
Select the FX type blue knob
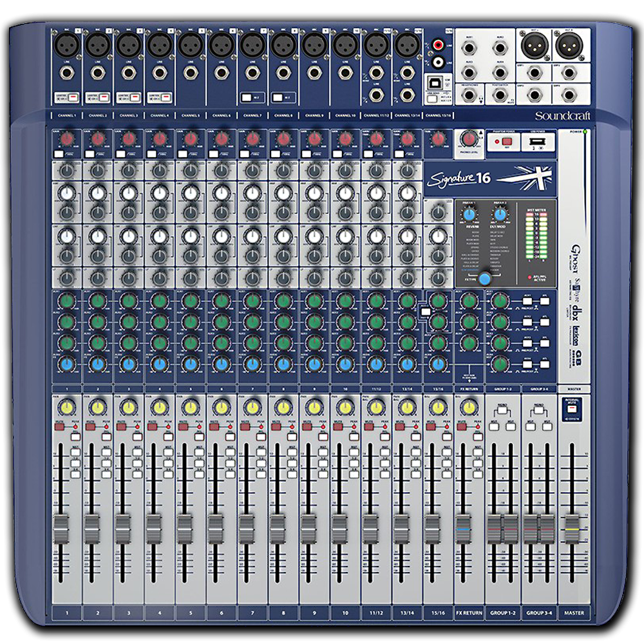click(x=485, y=278)
